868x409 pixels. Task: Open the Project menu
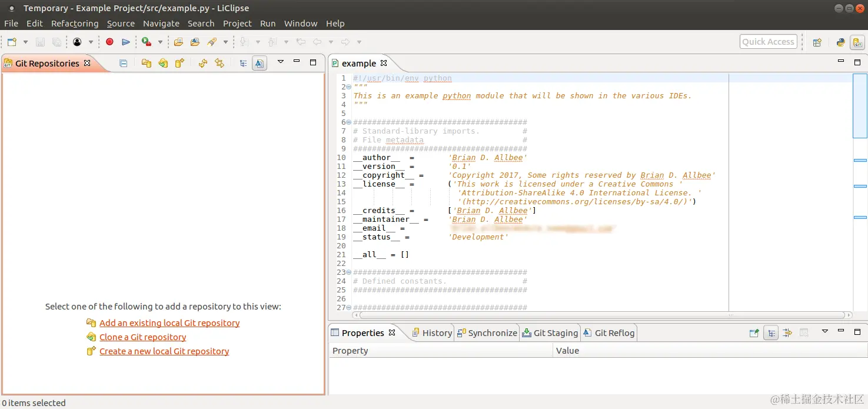(x=237, y=24)
